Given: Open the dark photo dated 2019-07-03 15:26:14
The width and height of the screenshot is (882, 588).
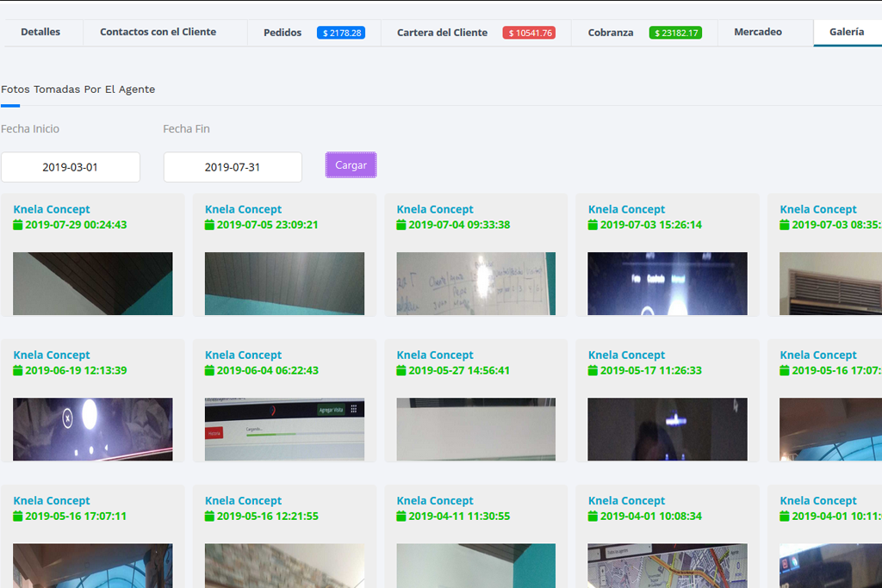Looking at the screenshot, I should 668,283.
